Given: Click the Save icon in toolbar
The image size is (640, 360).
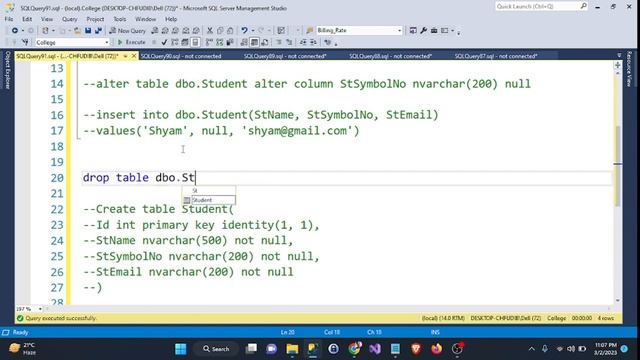Looking at the screenshot, I should coord(88,31).
